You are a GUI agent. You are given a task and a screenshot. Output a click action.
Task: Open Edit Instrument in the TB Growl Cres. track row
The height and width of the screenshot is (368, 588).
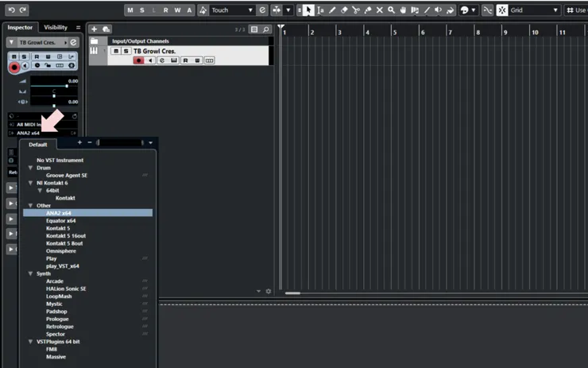pyautogui.click(x=174, y=60)
